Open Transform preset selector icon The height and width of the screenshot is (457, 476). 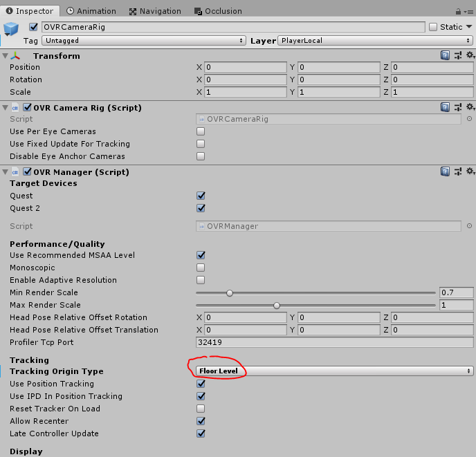[458, 55]
